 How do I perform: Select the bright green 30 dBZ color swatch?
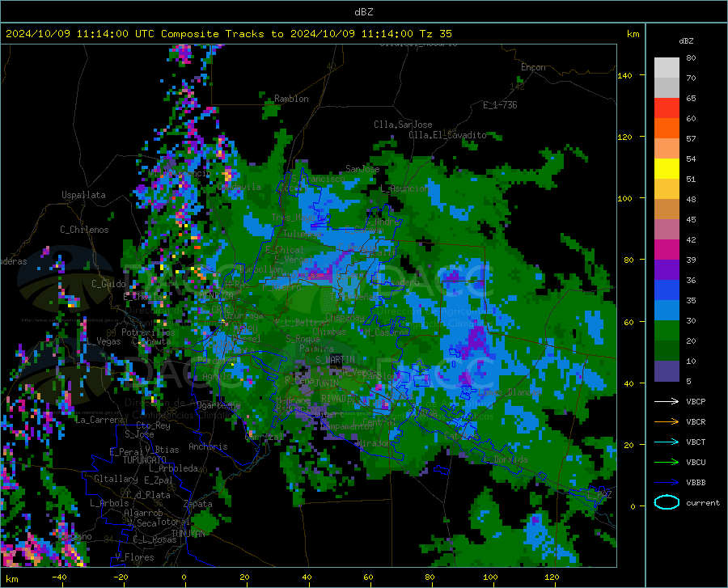coord(667,331)
